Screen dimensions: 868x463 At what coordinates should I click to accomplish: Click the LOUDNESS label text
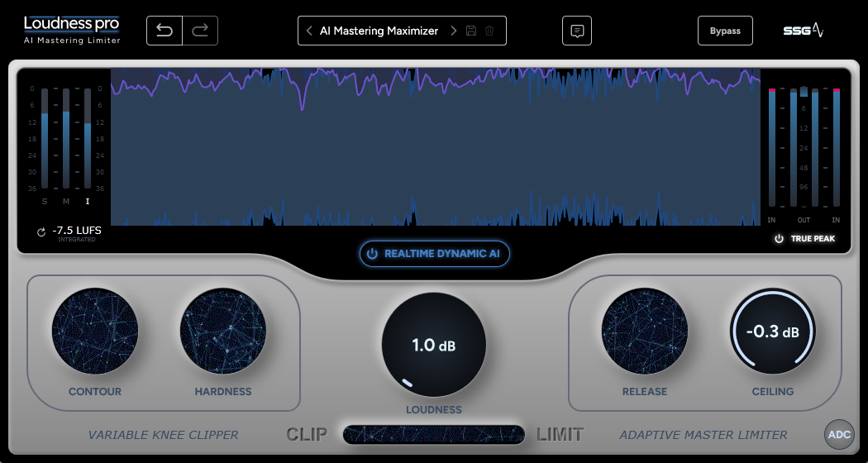tap(434, 410)
